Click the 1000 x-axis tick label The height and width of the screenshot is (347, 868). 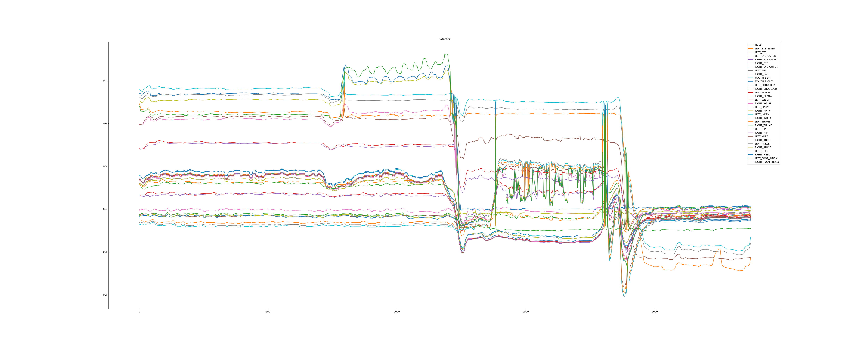(397, 312)
